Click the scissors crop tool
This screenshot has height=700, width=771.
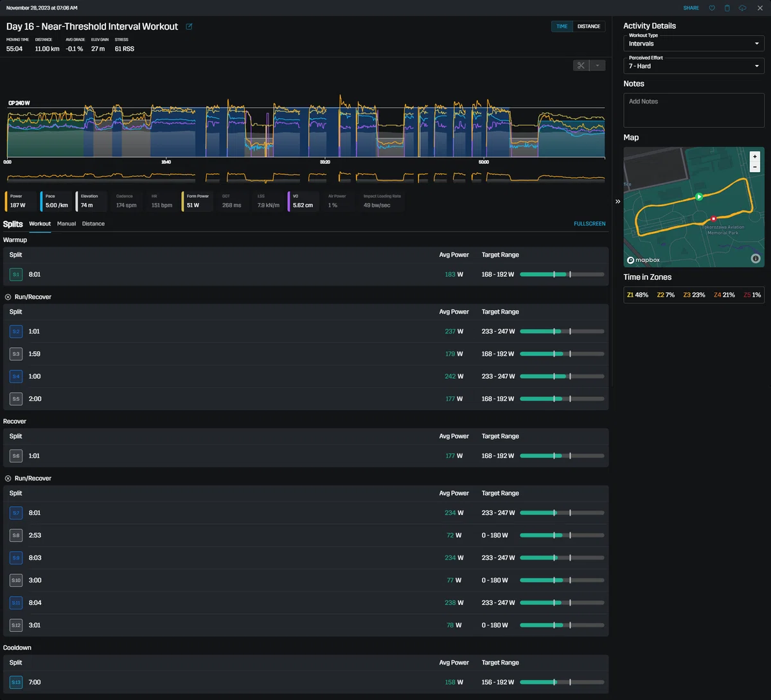point(581,66)
